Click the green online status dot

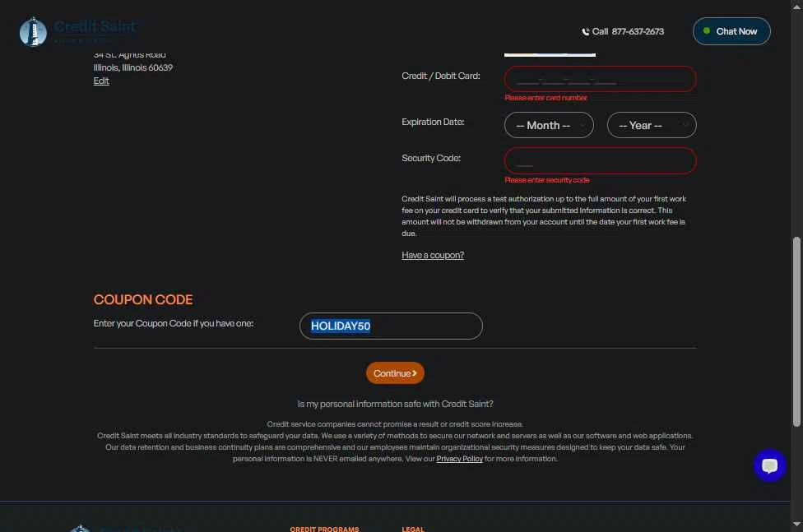click(x=706, y=30)
